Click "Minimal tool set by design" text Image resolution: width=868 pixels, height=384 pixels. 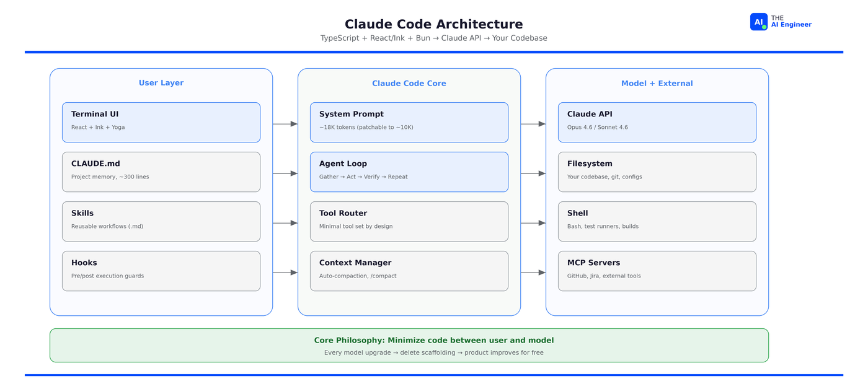(x=356, y=227)
